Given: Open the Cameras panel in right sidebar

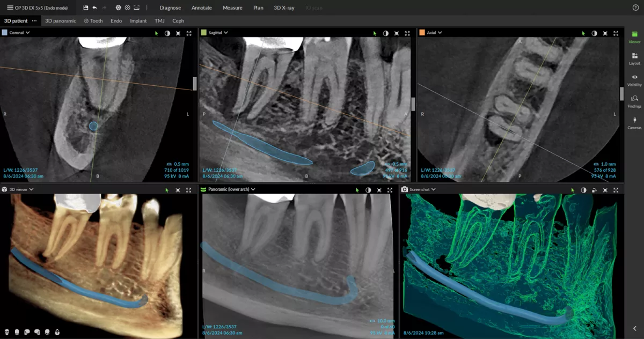Looking at the screenshot, I should click(x=634, y=122).
